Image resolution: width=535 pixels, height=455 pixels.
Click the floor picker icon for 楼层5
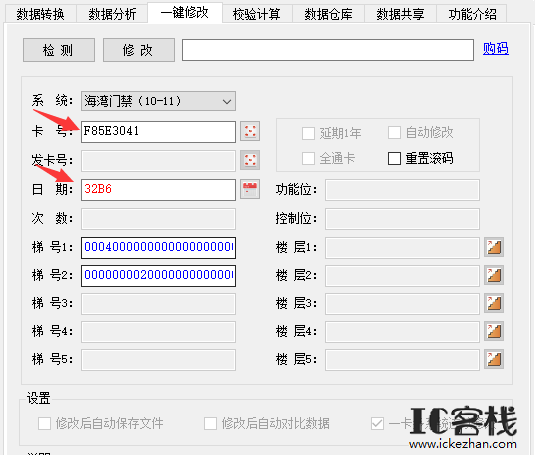[x=494, y=359]
